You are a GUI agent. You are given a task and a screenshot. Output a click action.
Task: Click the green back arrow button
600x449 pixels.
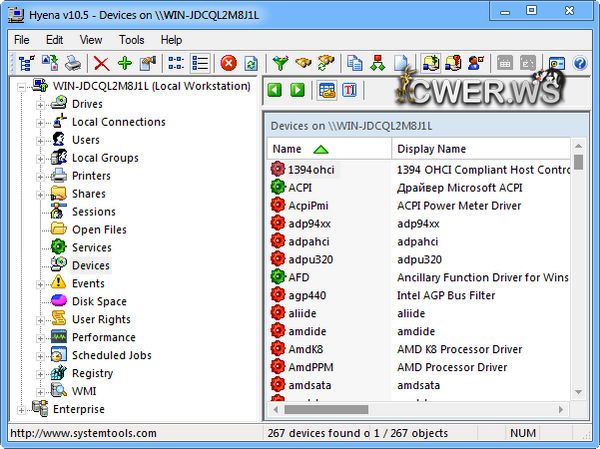point(275,91)
